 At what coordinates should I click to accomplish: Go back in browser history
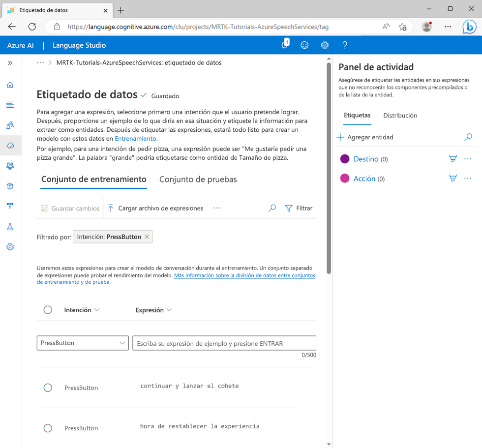(12, 27)
